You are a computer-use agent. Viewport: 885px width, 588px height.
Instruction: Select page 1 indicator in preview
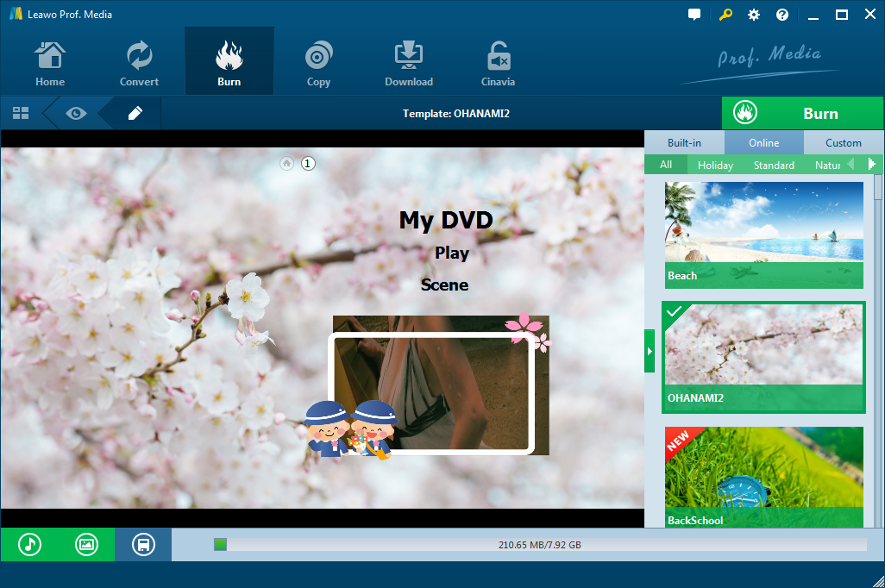pyautogui.click(x=308, y=163)
